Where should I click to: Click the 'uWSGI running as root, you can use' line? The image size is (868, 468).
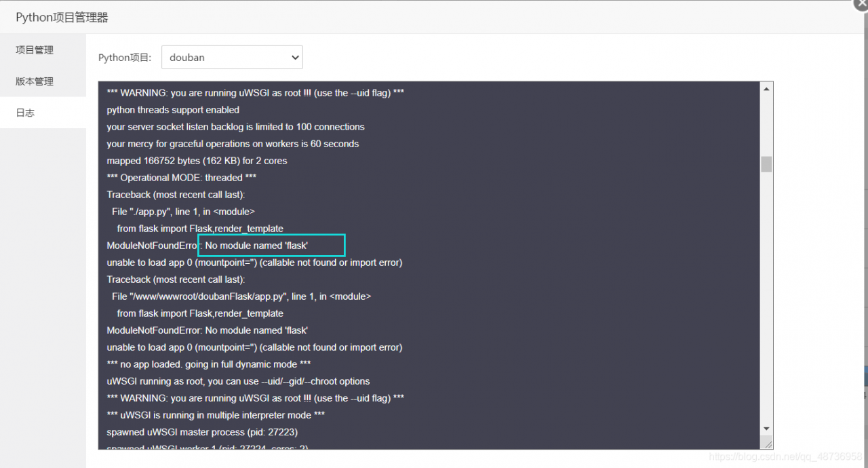(x=238, y=381)
